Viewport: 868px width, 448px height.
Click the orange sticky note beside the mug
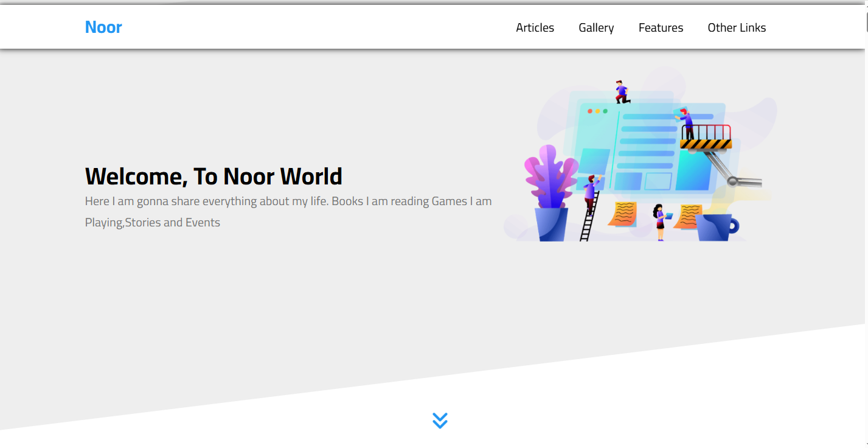coord(689,216)
